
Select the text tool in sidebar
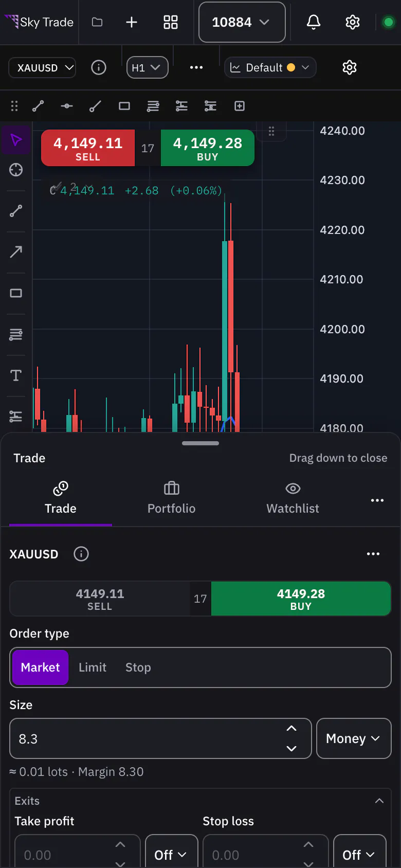click(x=16, y=375)
